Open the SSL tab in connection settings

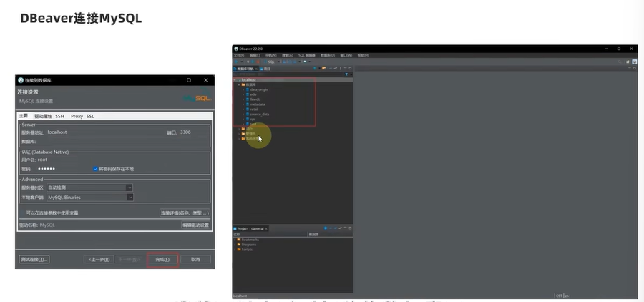click(90, 116)
